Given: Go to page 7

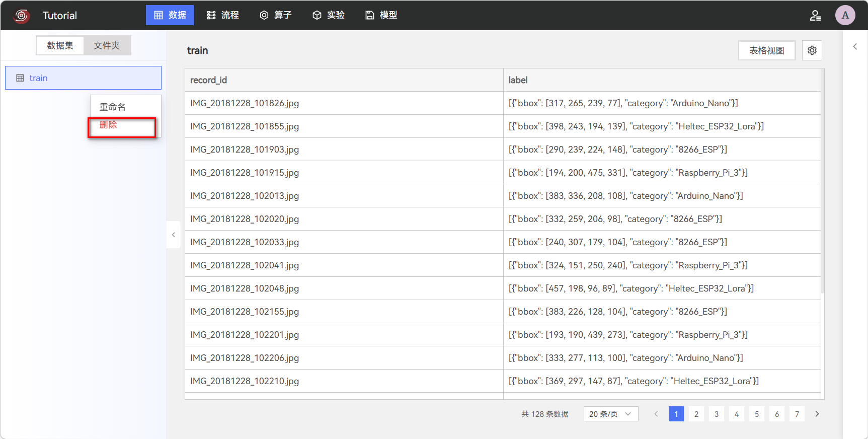Looking at the screenshot, I should click(797, 414).
